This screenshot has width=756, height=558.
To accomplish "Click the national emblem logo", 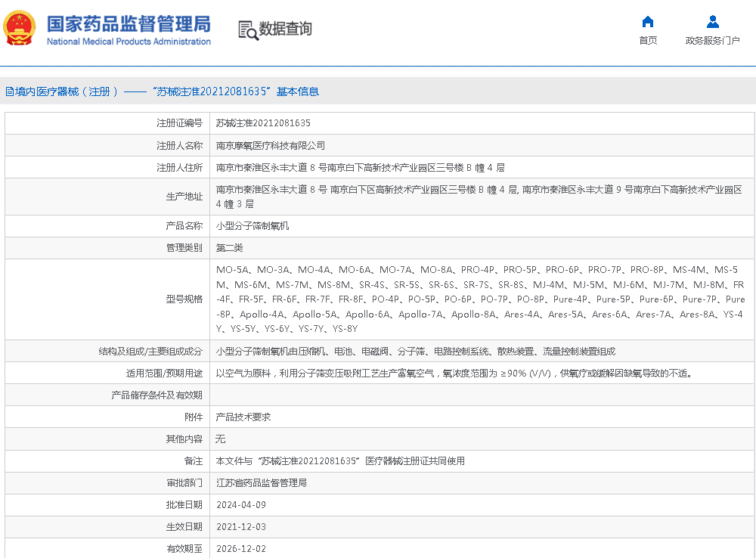I will pyautogui.click(x=19, y=29).
